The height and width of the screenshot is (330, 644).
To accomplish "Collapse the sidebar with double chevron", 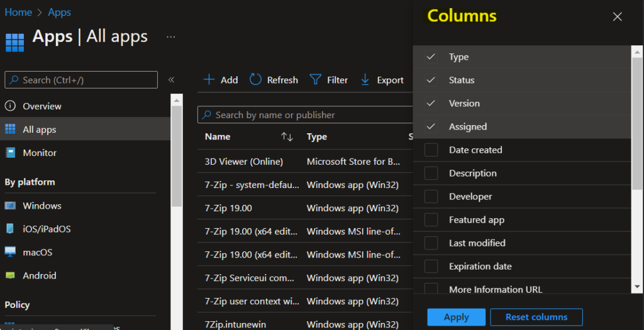I will (171, 80).
